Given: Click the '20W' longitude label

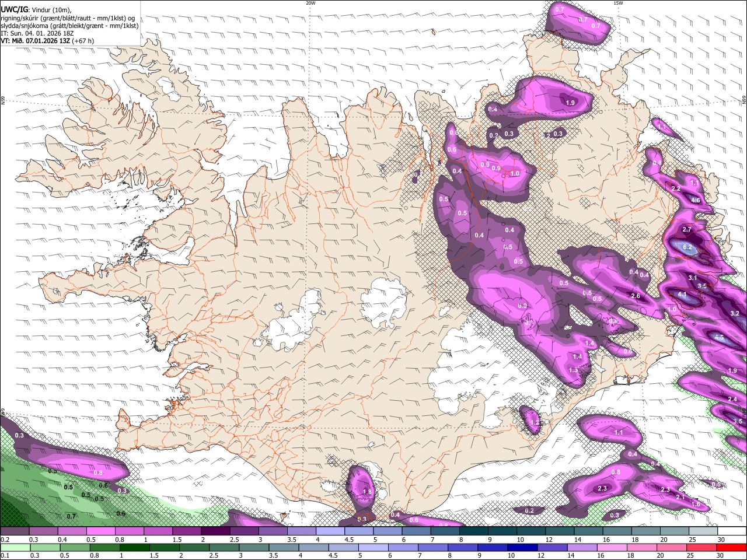Looking at the screenshot, I should tap(310, 3).
